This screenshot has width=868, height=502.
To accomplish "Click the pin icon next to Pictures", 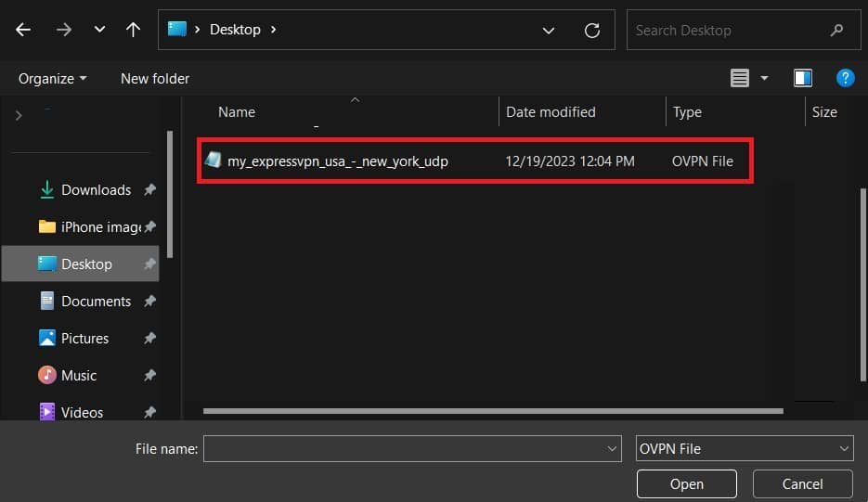I will click(149, 338).
